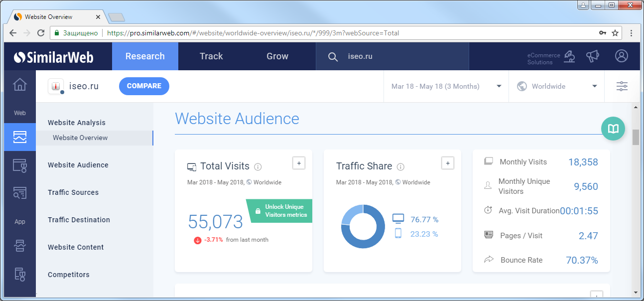Open the user account profile icon
The height and width of the screenshot is (301, 644).
pyautogui.click(x=621, y=56)
